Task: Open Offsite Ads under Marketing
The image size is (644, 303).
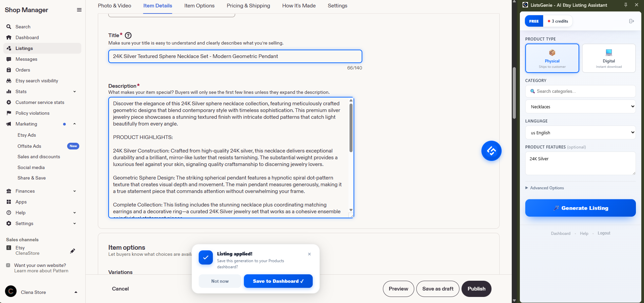Action: pos(29,146)
